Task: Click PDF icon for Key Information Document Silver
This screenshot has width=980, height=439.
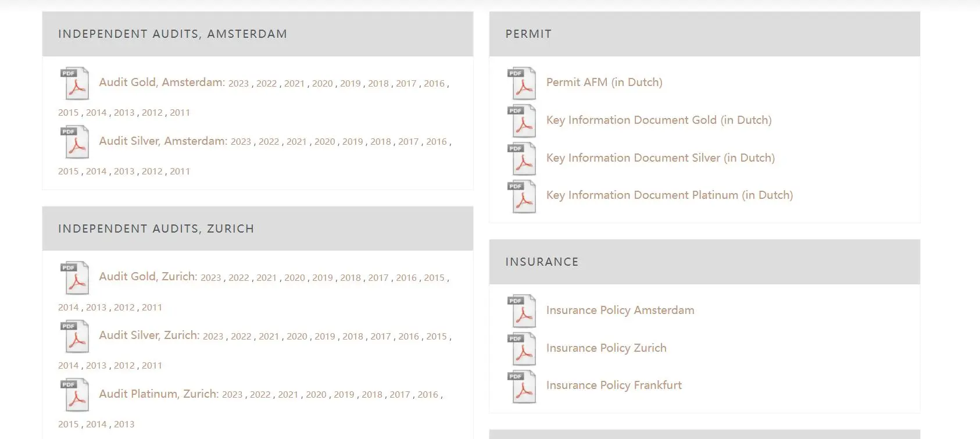Action: (x=522, y=159)
